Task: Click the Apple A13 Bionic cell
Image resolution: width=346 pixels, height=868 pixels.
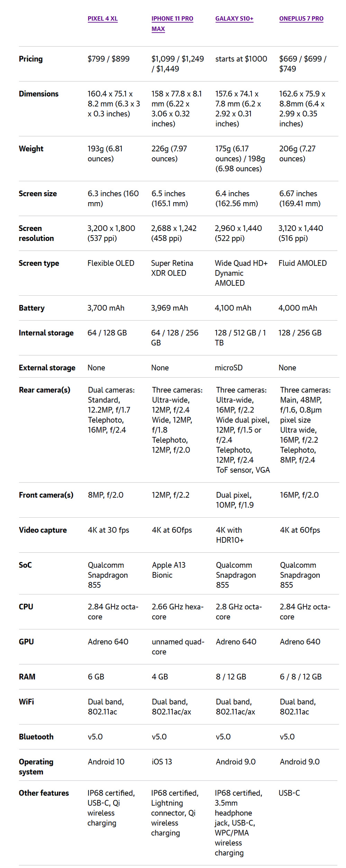Action: (x=169, y=570)
